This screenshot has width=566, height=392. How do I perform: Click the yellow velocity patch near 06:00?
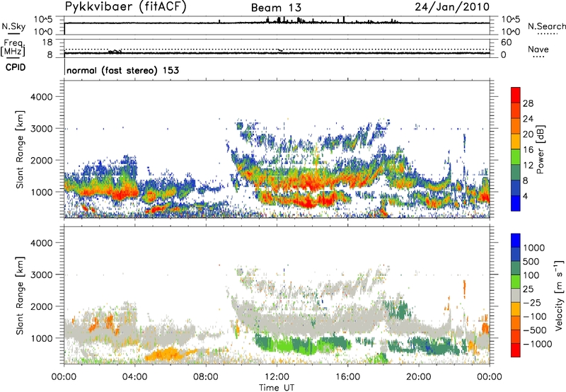click(x=168, y=354)
